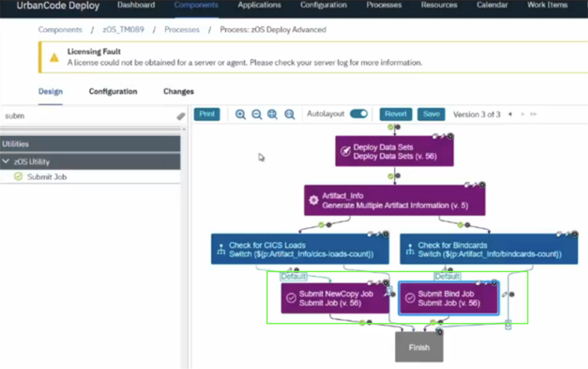Zoom in on the process canvas
Image resolution: width=588 pixels, height=369 pixels.
tap(241, 114)
